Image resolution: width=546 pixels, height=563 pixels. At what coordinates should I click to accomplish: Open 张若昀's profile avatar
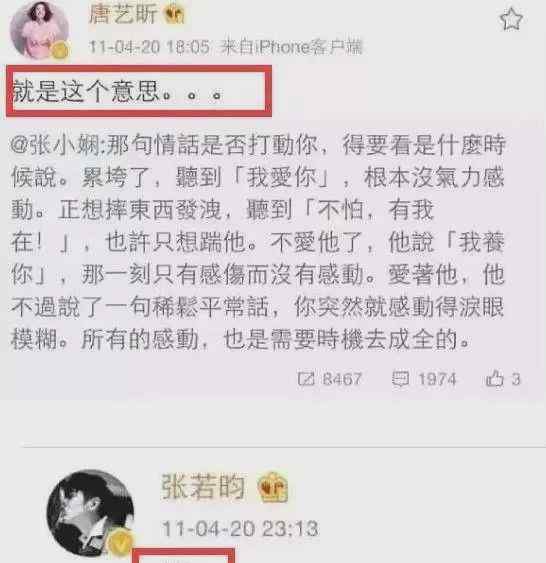pos(90,513)
